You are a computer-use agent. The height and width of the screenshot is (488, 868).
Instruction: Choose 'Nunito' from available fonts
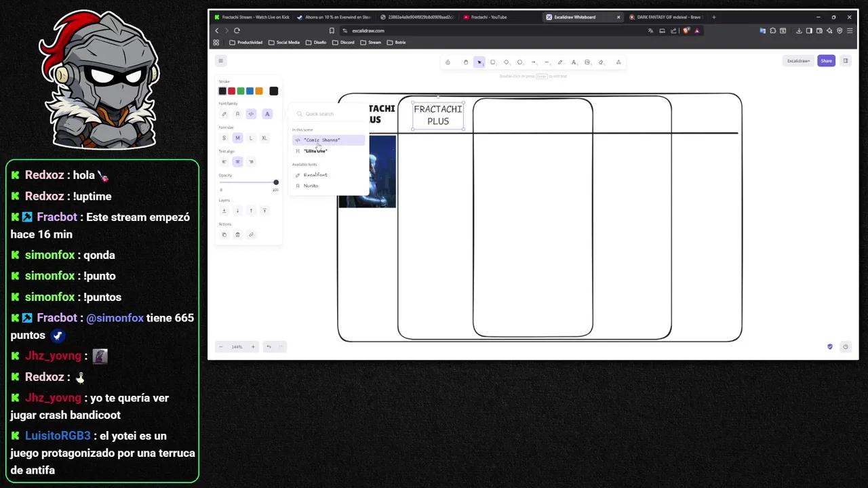(311, 186)
